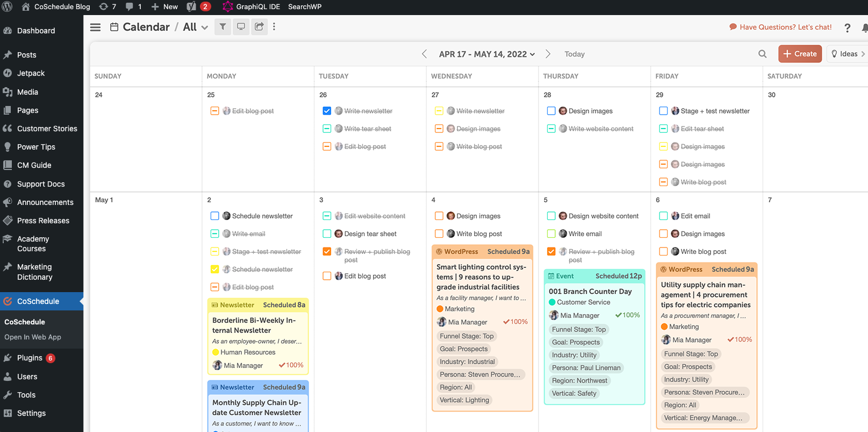Check the Design images task on Thursday 28

(551, 111)
